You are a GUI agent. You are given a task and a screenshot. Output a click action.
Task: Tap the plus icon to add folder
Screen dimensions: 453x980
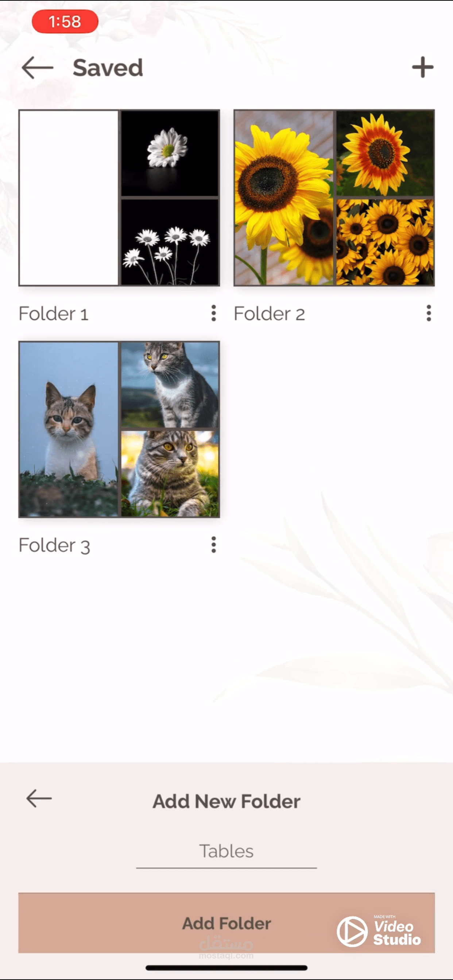click(x=423, y=67)
